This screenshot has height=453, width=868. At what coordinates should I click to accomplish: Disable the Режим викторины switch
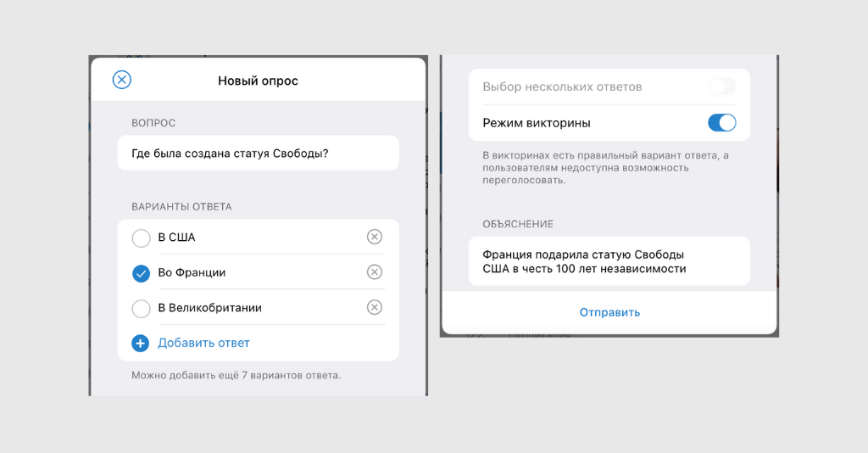[721, 123]
